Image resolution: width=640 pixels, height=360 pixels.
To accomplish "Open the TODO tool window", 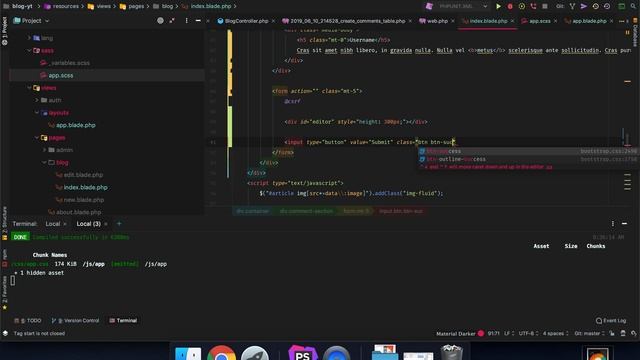I will click(28, 320).
